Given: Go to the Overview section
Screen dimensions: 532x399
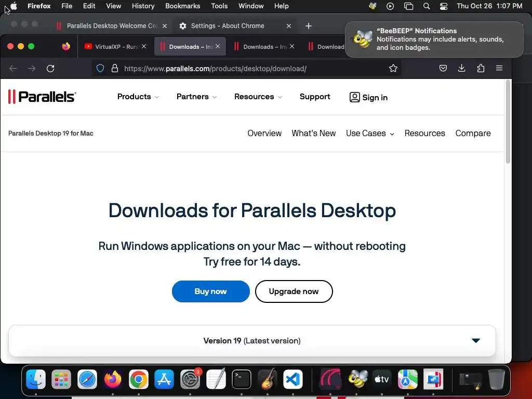Looking at the screenshot, I should (264, 134).
